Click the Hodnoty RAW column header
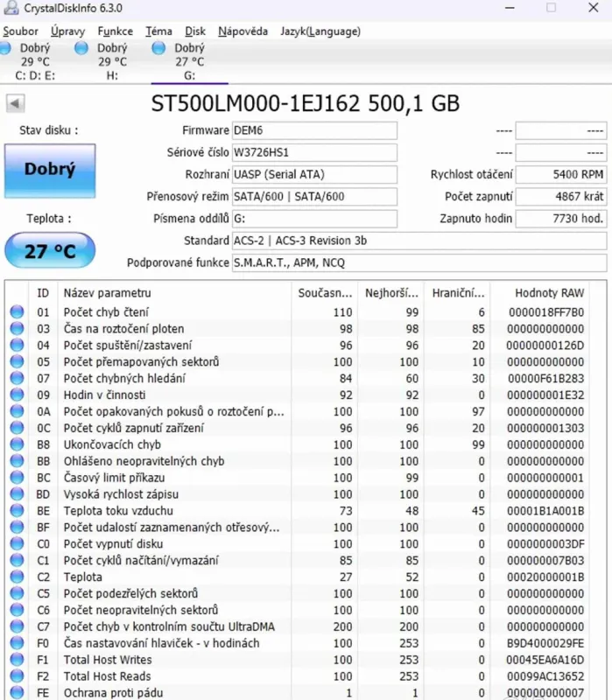 point(549,292)
